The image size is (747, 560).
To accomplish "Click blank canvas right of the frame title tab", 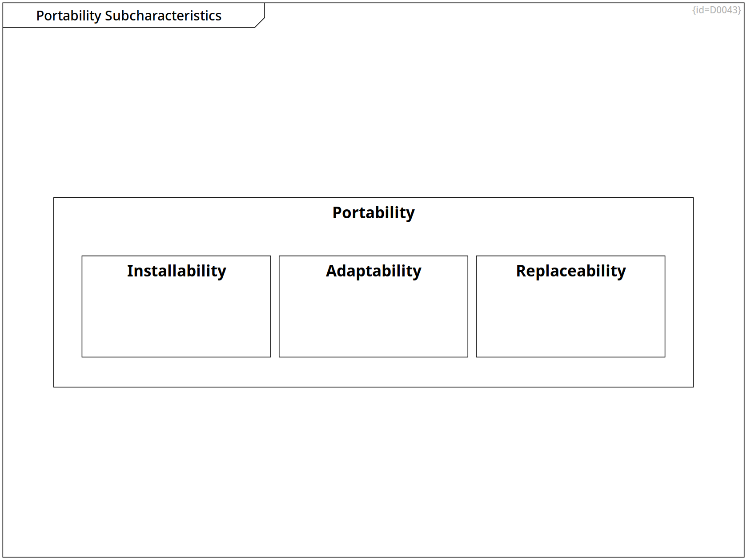I will tap(445, 16).
